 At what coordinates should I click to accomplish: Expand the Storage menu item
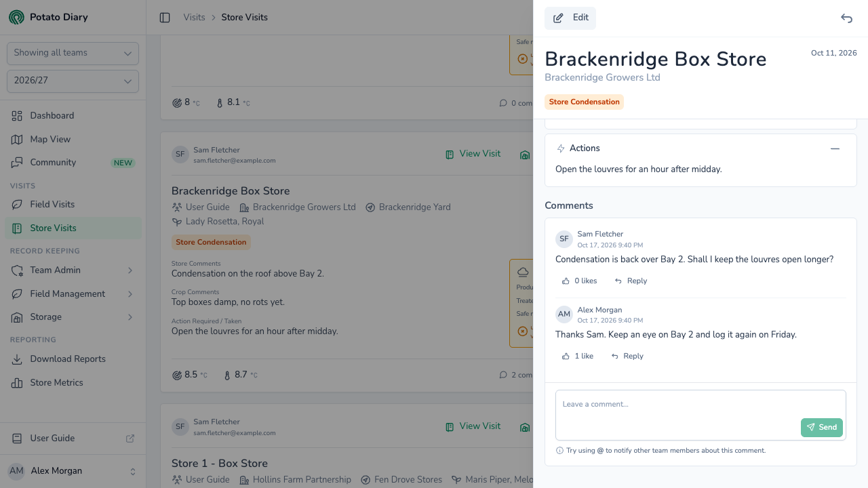[x=73, y=317]
